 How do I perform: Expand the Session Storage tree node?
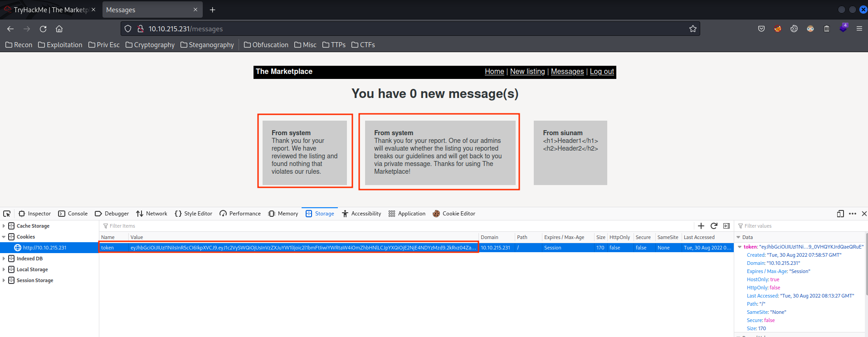[4, 280]
